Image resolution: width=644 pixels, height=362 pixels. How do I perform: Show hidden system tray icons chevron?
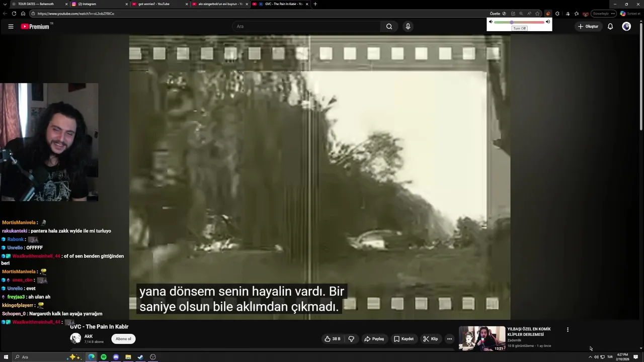point(590,357)
